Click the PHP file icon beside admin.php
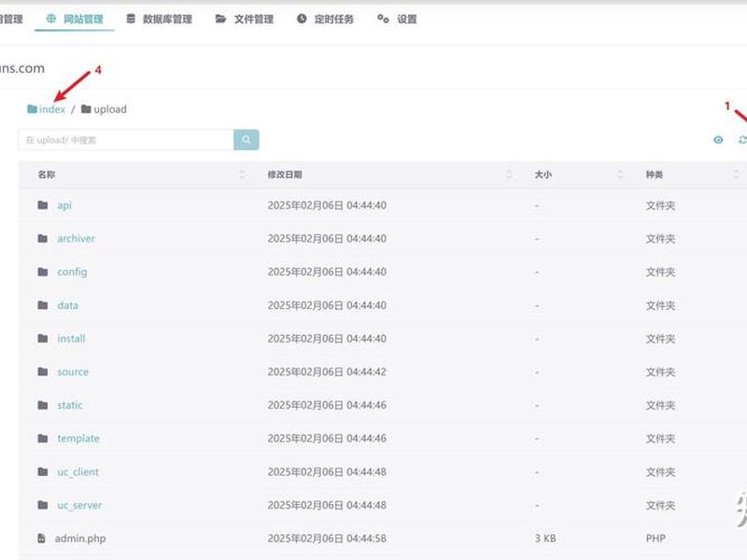Image resolution: width=747 pixels, height=560 pixels. tap(42, 539)
